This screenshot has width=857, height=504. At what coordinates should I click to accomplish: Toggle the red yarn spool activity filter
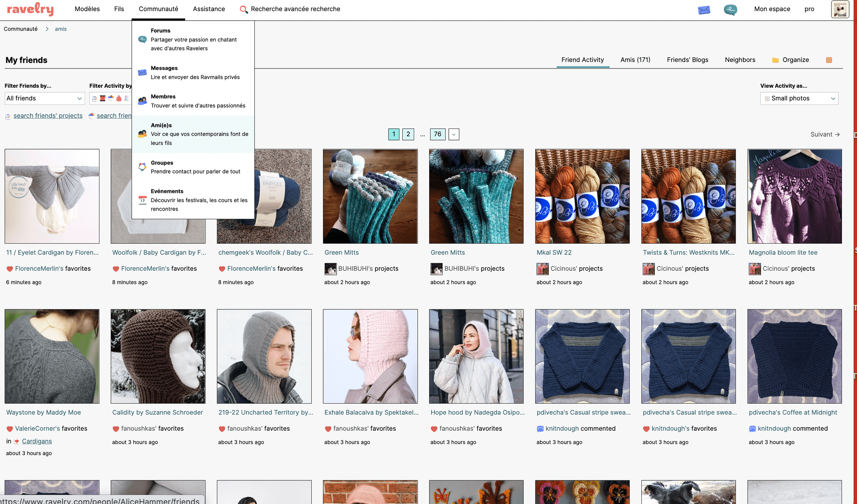coord(102,98)
